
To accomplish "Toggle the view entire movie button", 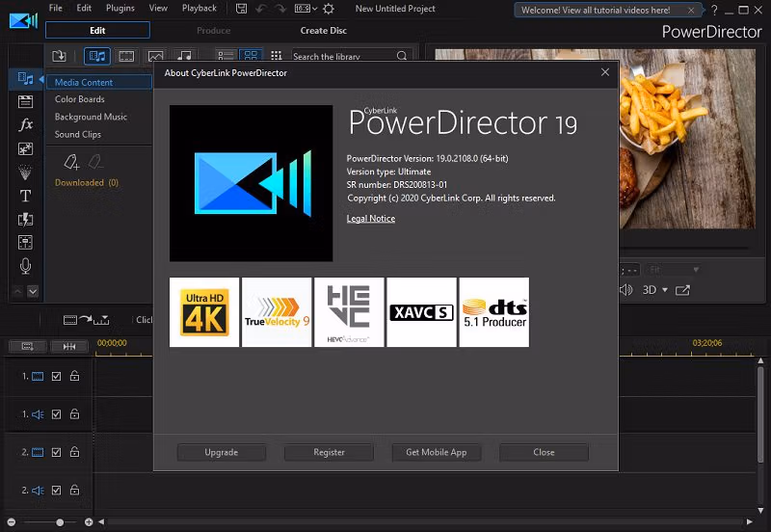I will pos(69,347).
